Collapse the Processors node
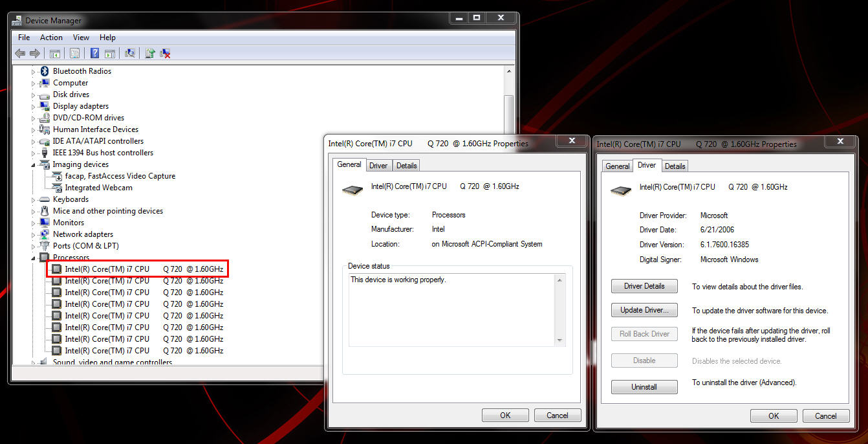 [x=34, y=258]
